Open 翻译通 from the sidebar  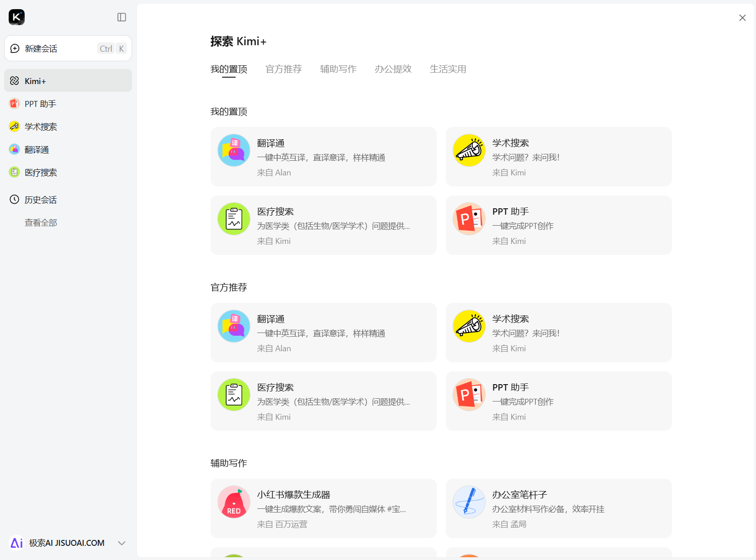pos(37,149)
